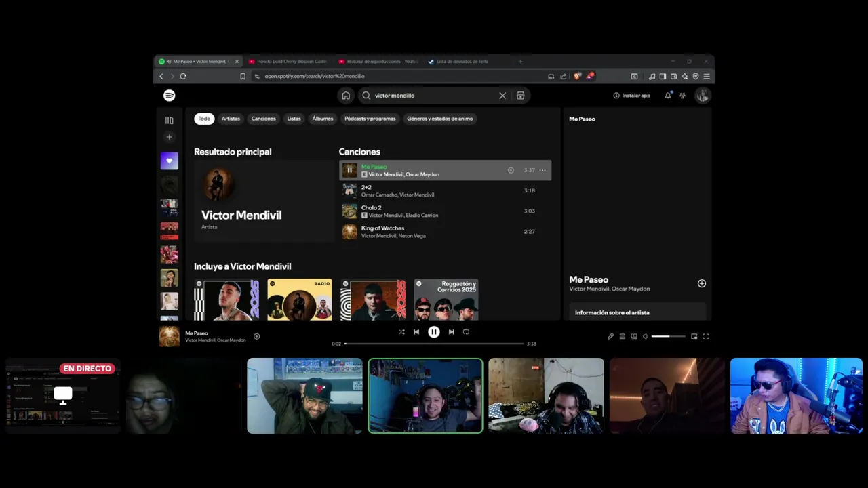Open a new browser tab
Screen dimensions: 868x488
[x=521, y=62]
